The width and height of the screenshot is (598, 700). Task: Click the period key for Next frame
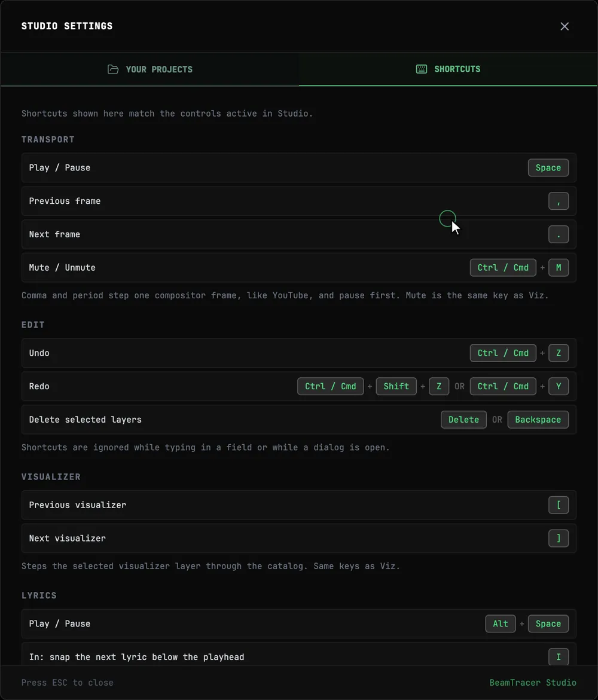pos(559,234)
